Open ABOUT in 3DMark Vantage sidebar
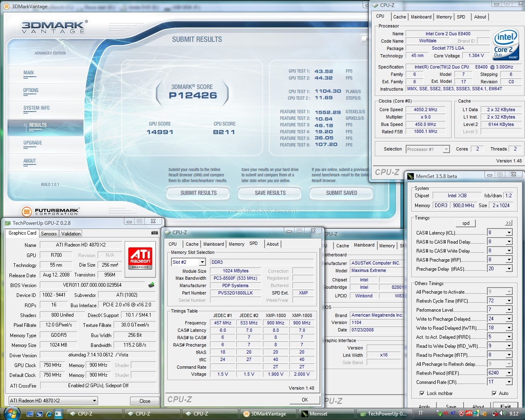This screenshot has height=420, width=525. pyautogui.click(x=30, y=161)
